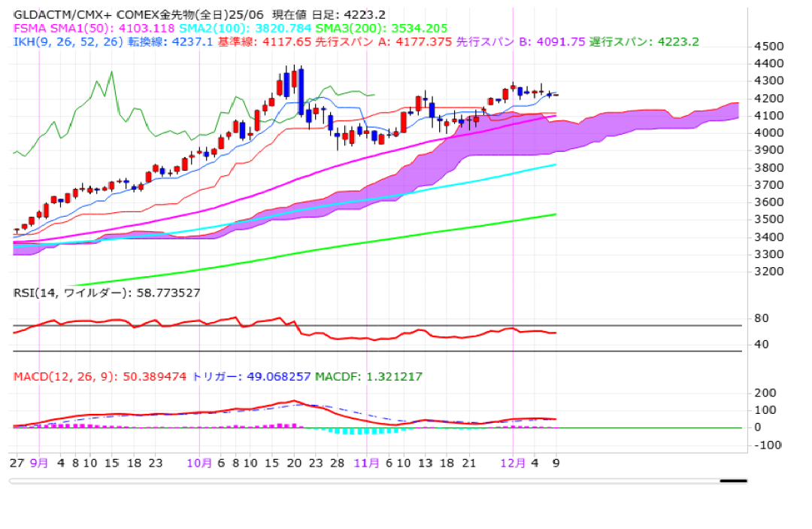Click the MACD 200 level axis label
812x529 pixels.
click(764, 393)
